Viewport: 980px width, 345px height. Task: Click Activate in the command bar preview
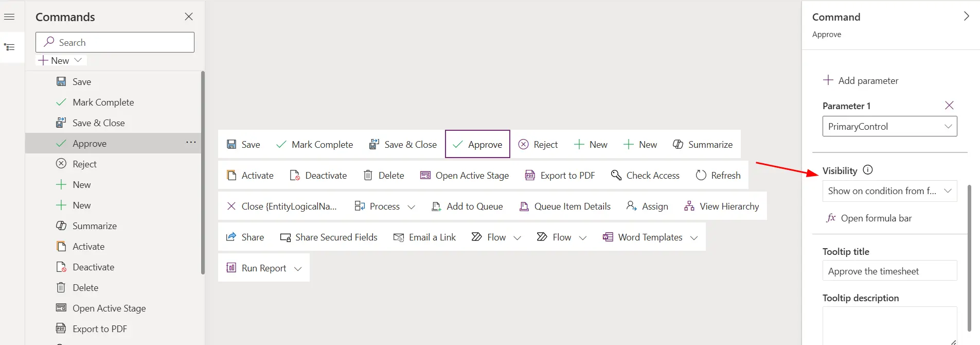pyautogui.click(x=250, y=175)
